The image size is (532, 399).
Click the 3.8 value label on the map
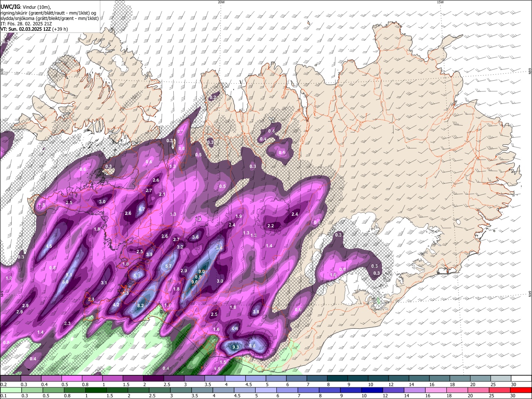(256, 312)
